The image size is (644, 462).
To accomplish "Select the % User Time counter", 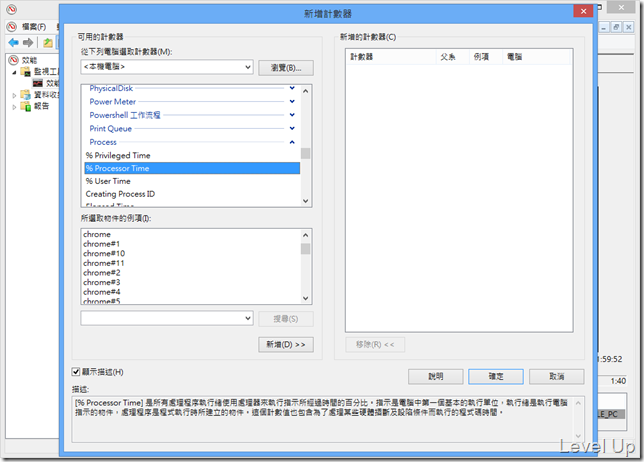I will pos(192,181).
